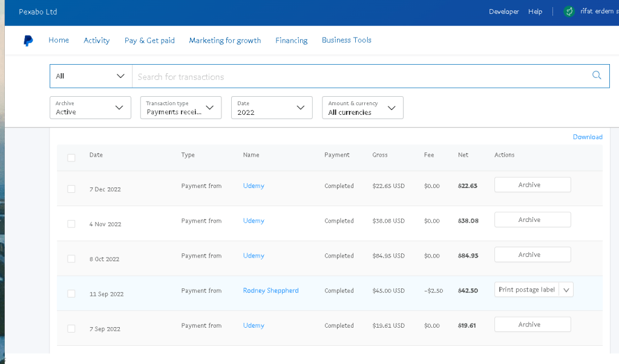The width and height of the screenshot is (619, 364).
Task: Click the $22.65 USD gross amount
Action: click(388, 186)
